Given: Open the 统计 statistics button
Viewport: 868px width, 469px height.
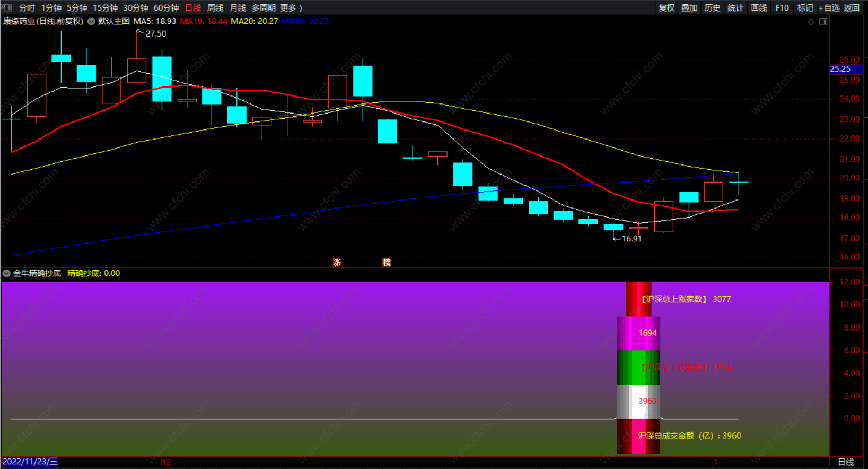Looking at the screenshot, I should tap(735, 8).
